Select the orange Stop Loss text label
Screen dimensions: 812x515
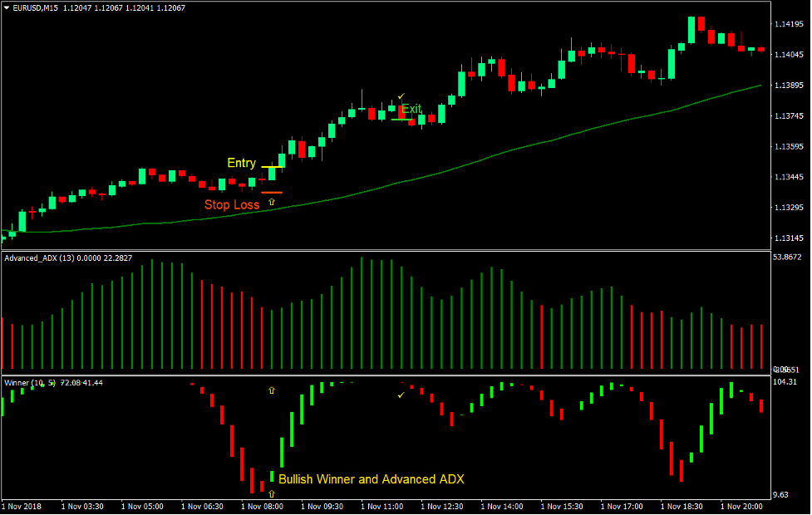click(x=232, y=204)
